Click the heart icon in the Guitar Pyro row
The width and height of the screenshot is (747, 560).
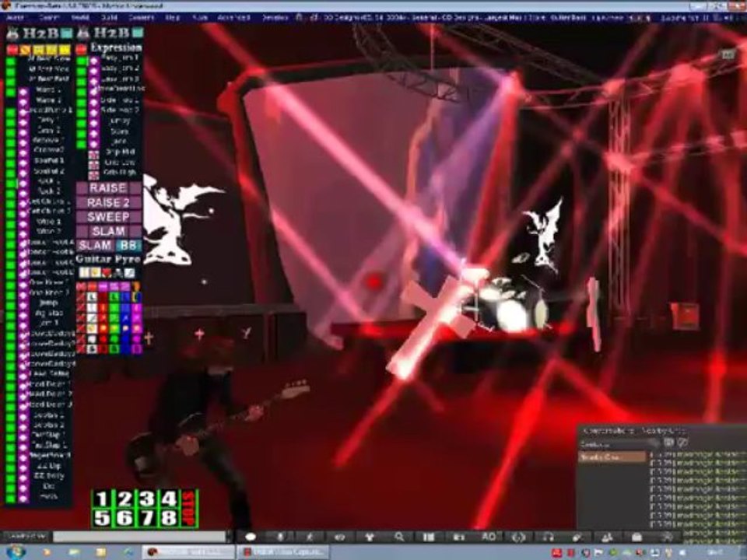point(107,272)
